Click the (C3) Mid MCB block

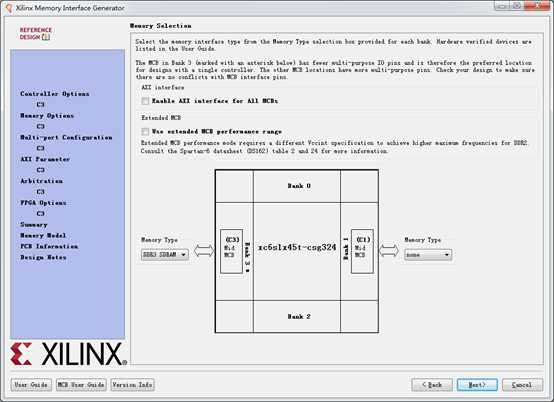pos(231,251)
